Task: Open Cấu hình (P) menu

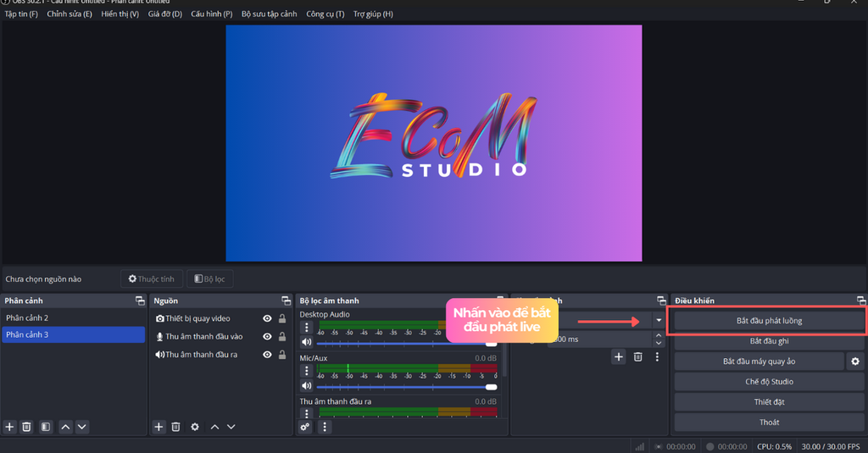Action: [x=211, y=14]
